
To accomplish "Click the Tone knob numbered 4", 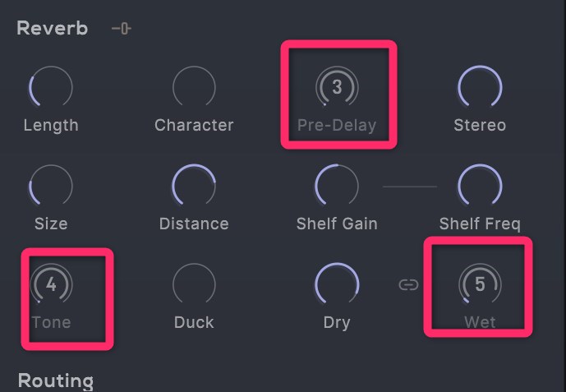I will [51, 284].
